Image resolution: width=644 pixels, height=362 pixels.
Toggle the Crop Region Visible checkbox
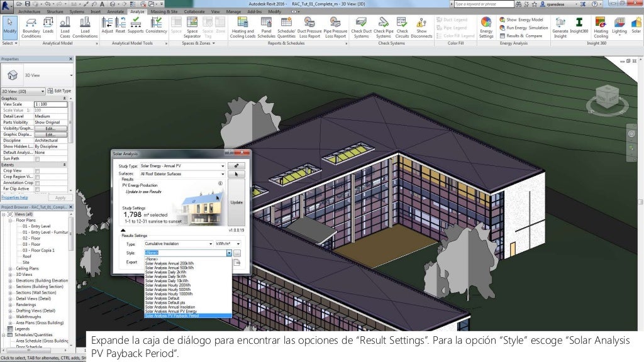coord(37,177)
